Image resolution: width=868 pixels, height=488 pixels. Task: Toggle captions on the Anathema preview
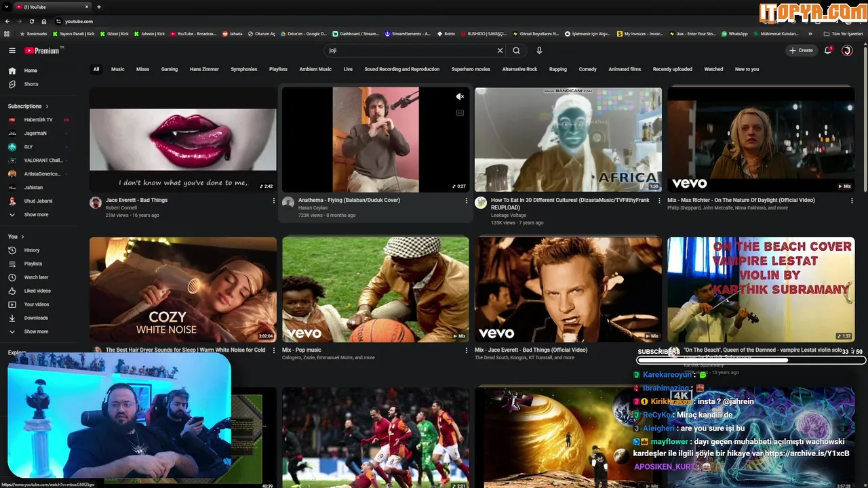[x=460, y=113]
